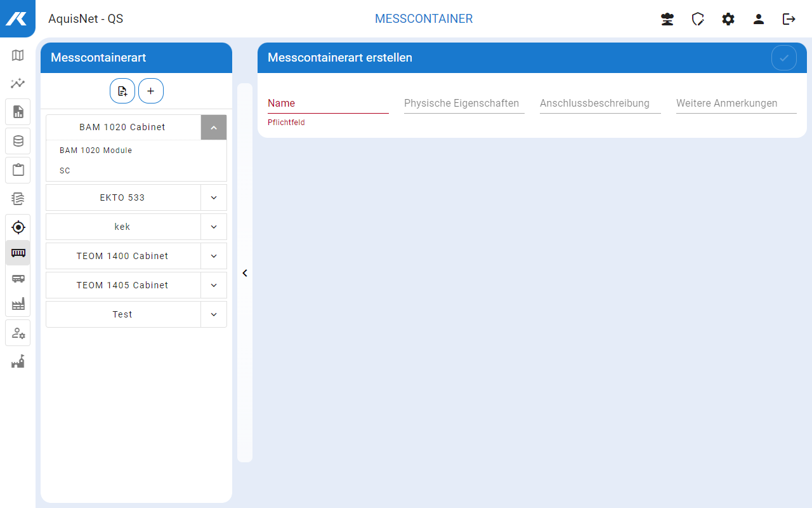
Task: Click the crosshair target icon in the sidebar
Action: point(18,227)
